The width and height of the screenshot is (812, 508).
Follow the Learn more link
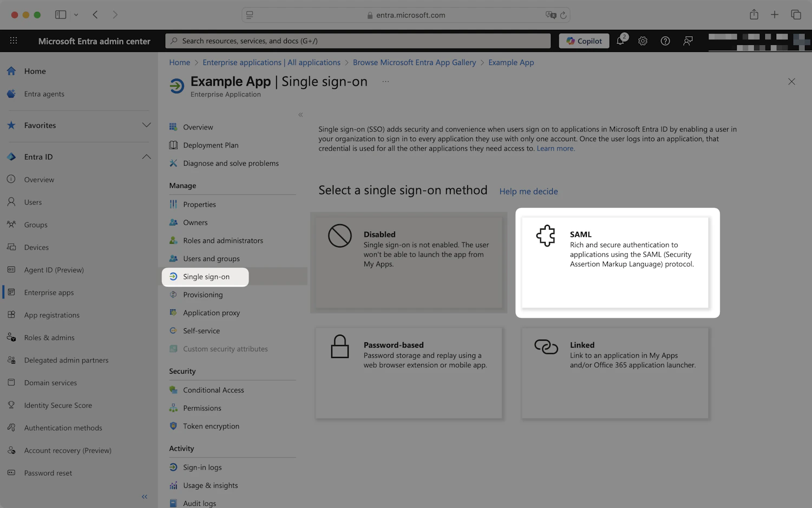(555, 148)
